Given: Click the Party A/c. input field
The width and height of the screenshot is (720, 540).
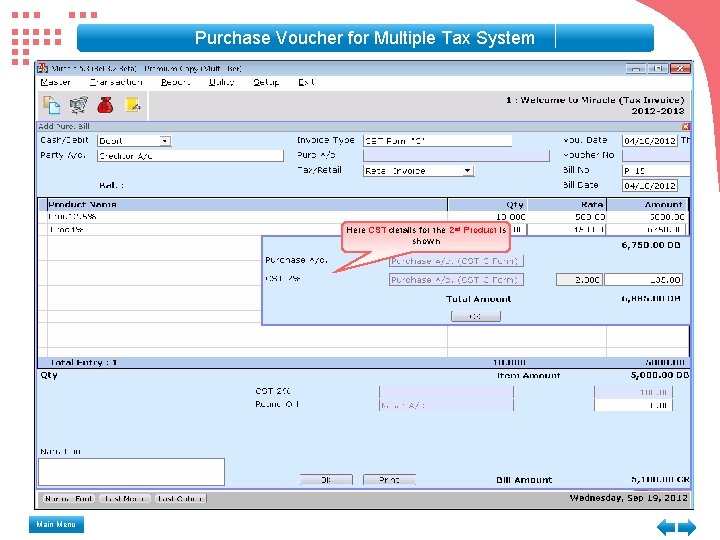Looking at the screenshot, I should 190,156.
